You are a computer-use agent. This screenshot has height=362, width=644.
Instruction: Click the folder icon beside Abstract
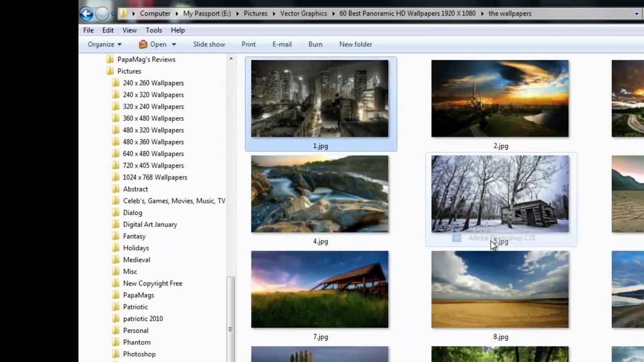(115, 189)
